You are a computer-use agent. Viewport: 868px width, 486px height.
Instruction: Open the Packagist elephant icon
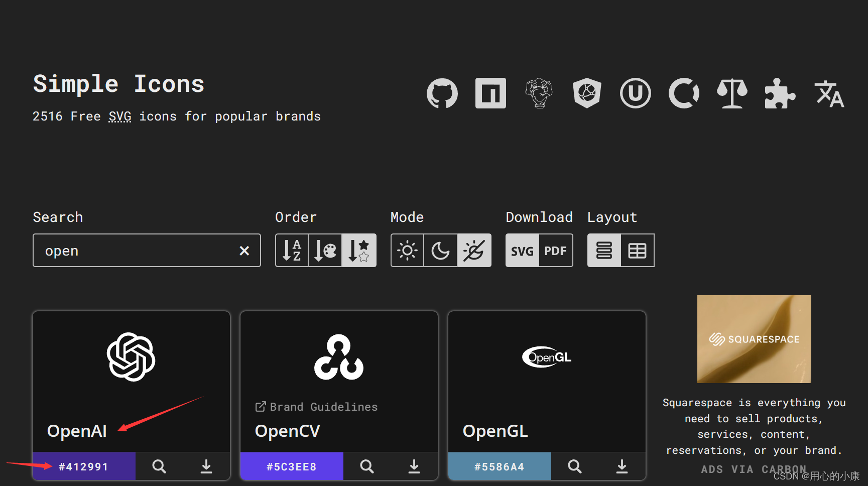tap(539, 93)
